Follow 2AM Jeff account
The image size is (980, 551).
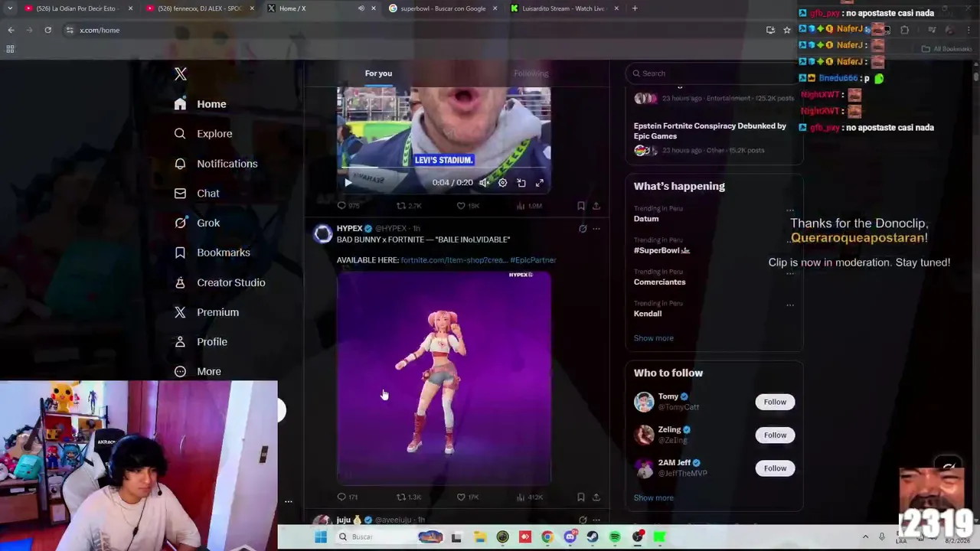pyautogui.click(x=775, y=468)
